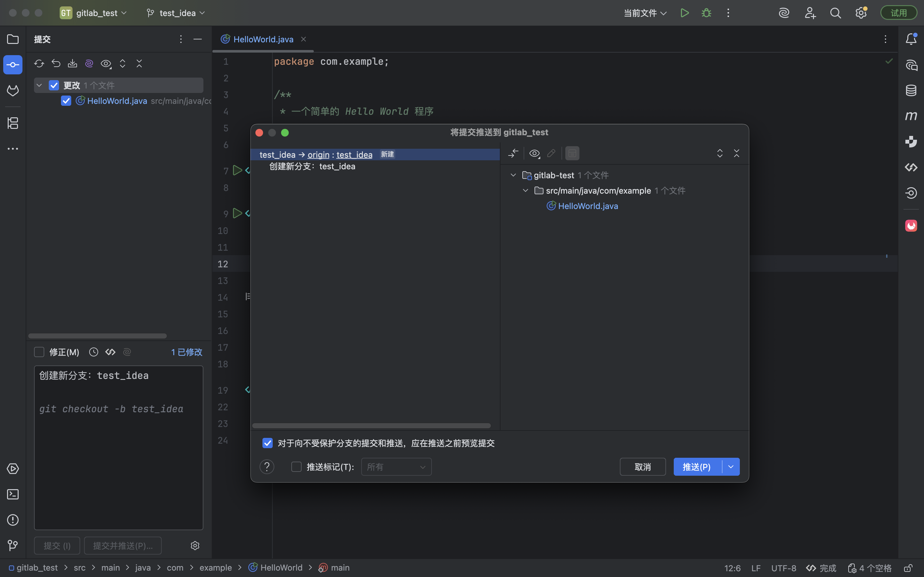Click the Rollback icon in commit toolbar

[56, 63]
